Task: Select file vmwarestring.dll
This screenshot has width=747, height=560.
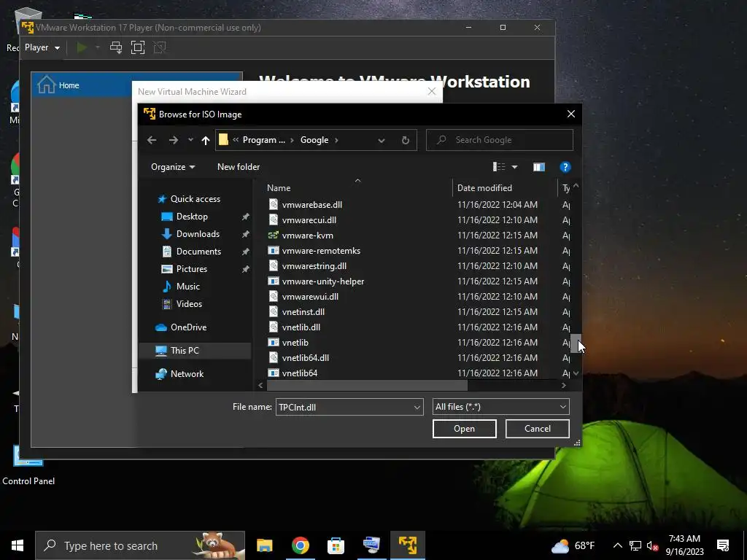Action: coord(314,265)
